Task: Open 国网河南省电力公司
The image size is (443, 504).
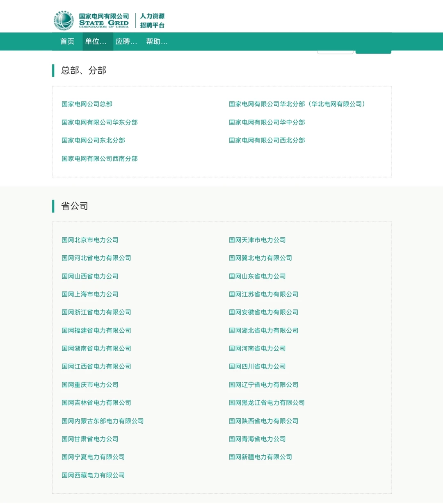Action: tap(257, 348)
